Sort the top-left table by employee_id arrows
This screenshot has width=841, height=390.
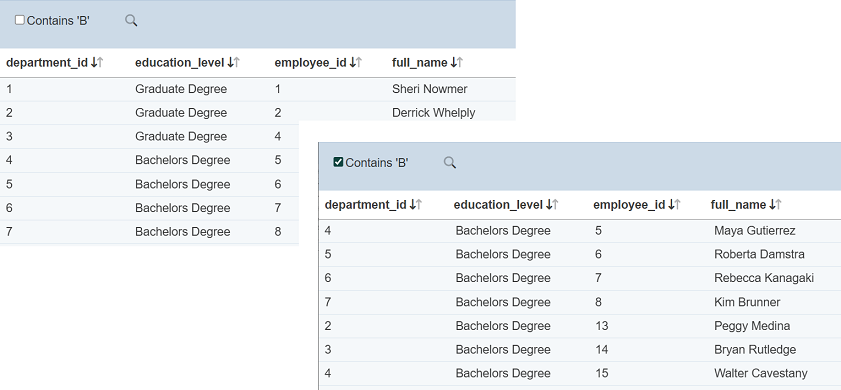(x=356, y=63)
